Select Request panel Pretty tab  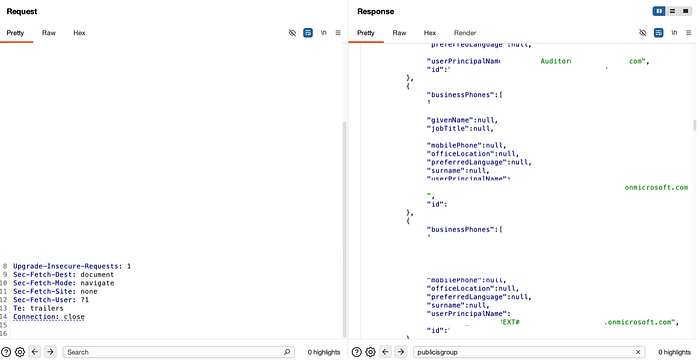15,33
